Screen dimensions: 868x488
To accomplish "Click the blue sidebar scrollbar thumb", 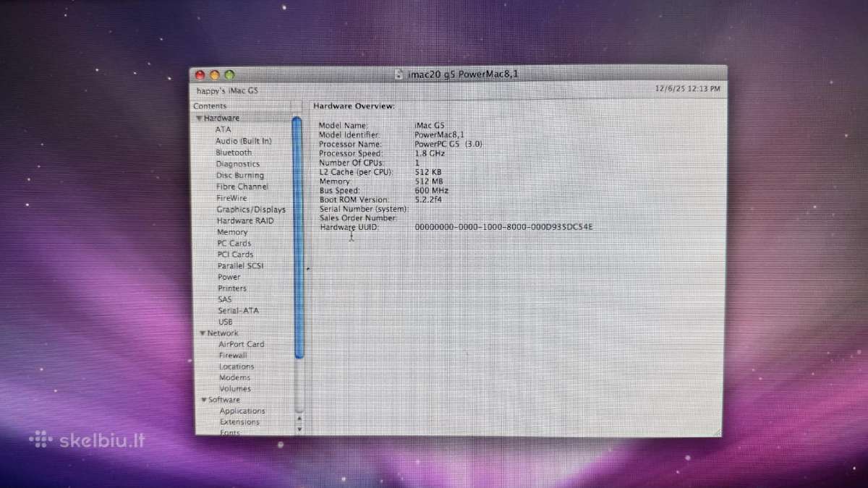I will click(297, 237).
